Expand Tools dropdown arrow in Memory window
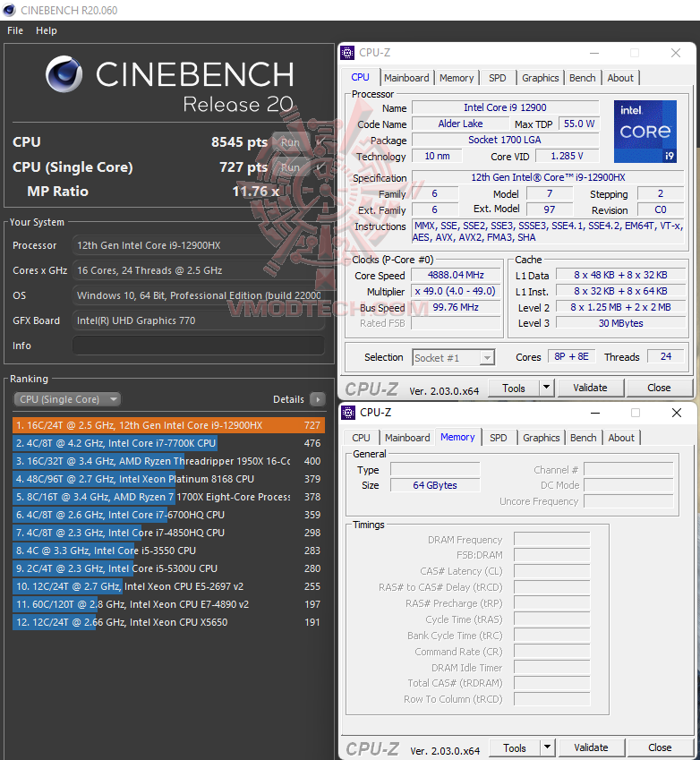This screenshot has width=700, height=760. pos(547,747)
